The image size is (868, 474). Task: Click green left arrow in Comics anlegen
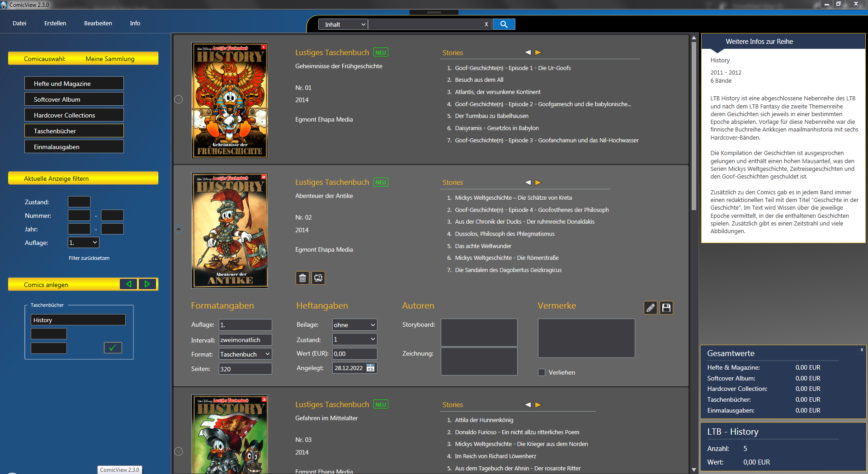(x=128, y=284)
